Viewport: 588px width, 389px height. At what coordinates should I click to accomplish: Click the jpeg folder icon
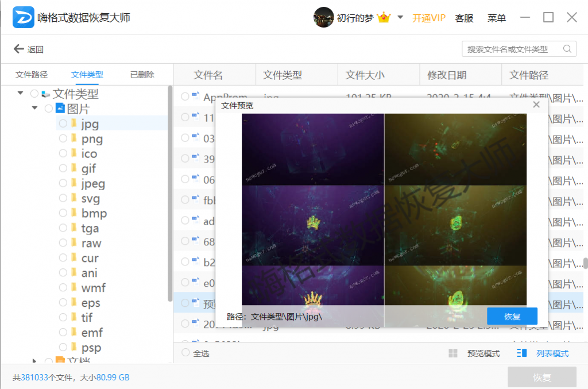(74, 183)
